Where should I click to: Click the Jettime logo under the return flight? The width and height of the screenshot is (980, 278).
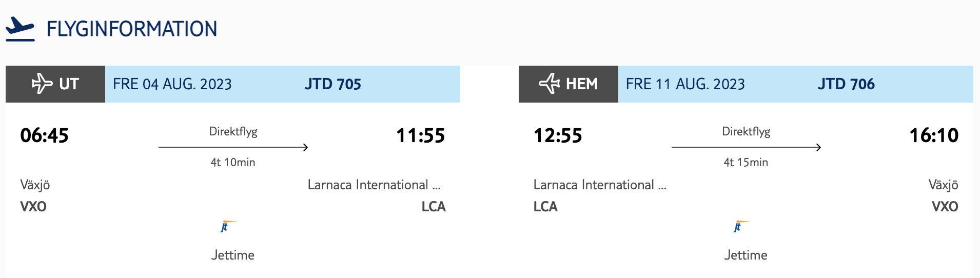pyautogui.click(x=740, y=226)
